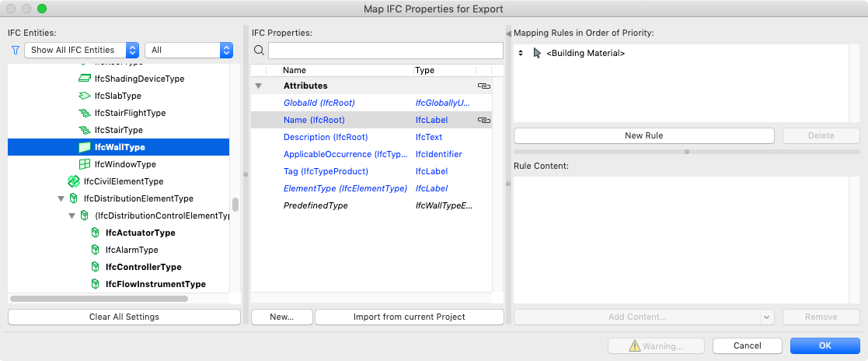Click the IfcWindowType window icon
This screenshot has width=868, height=361.
(x=84, y=165)
